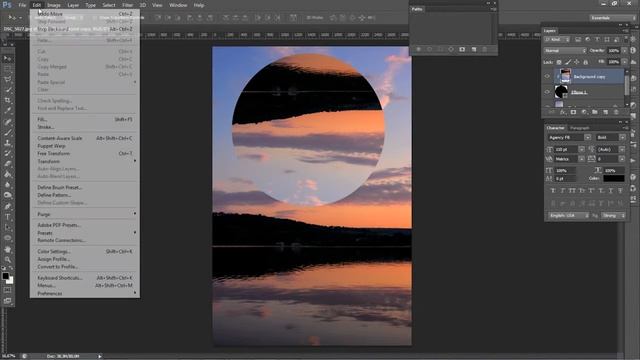The height and width of the screenshot is (360, 640).
Task: Create a new layer group
Action: 595,112
